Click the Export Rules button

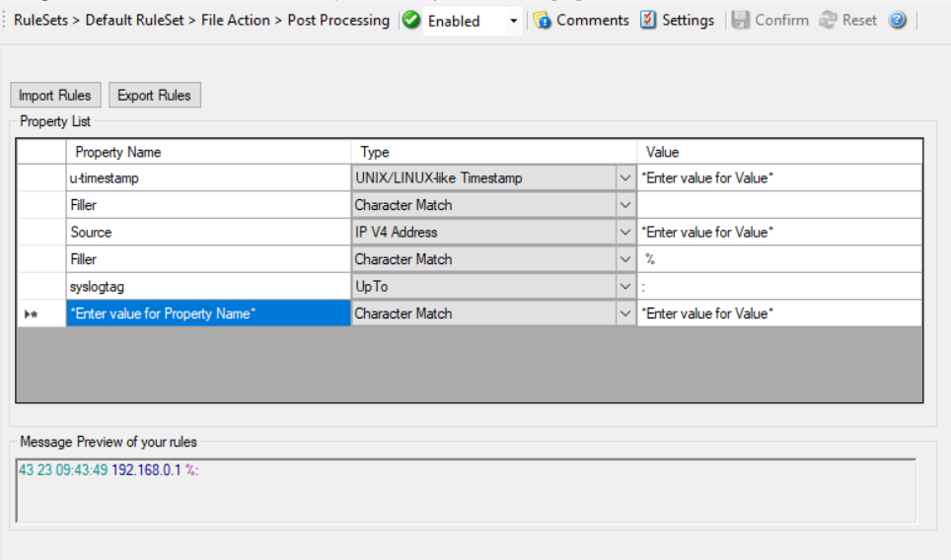[x=155, y=96]
